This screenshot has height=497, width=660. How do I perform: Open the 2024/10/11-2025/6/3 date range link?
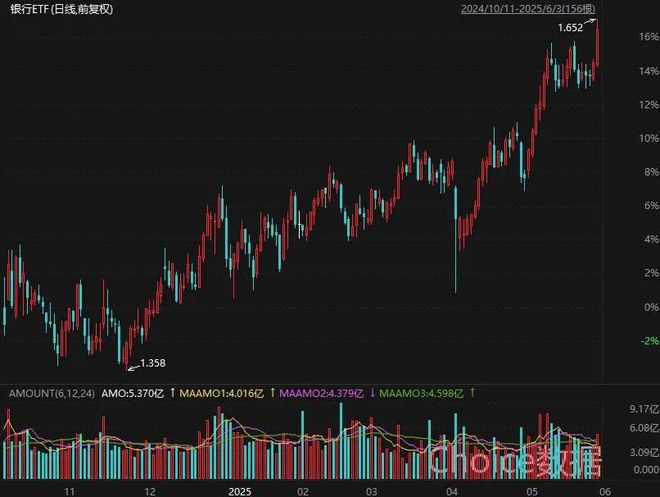(x=528, y=9)
